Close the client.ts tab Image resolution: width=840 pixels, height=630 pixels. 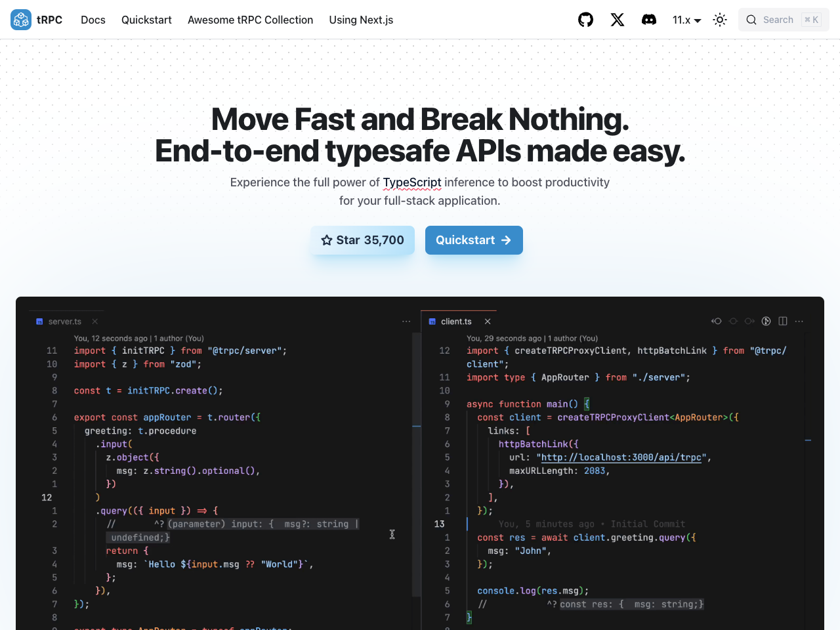(488, 322)
